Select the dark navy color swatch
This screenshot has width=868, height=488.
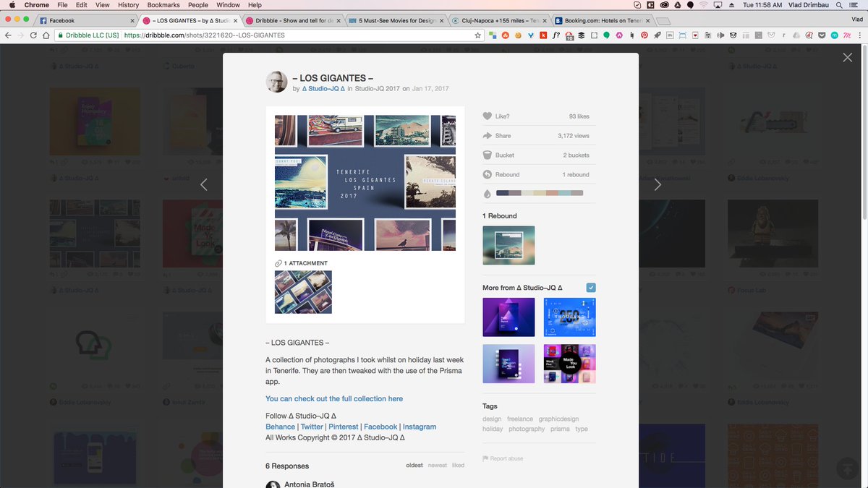[x=502, y=193]
